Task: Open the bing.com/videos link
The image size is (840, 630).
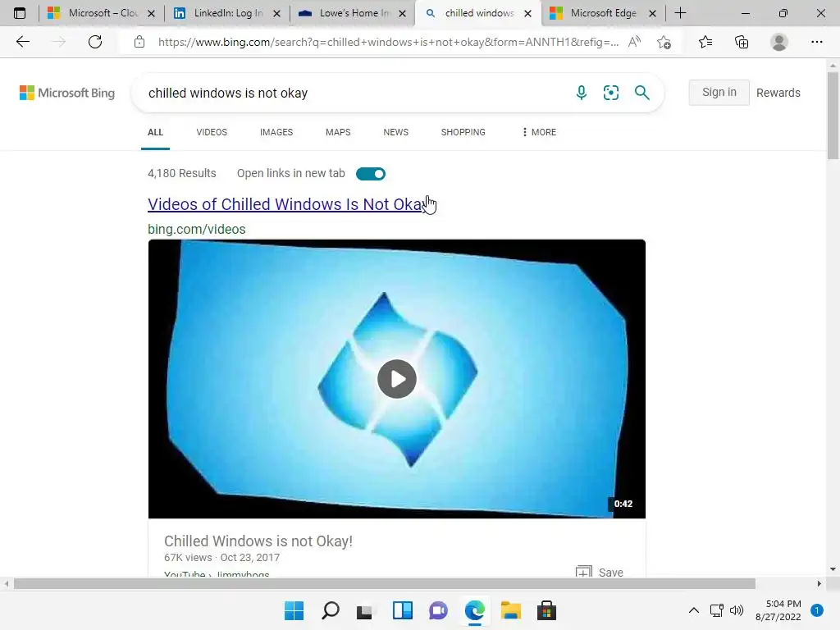Action: click(x=197, y=230)
